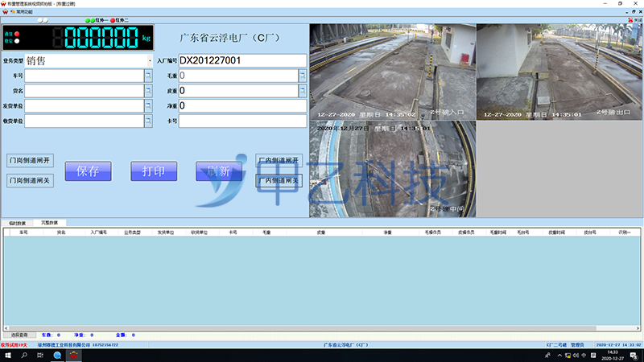Screen dimensions: 644x362
Task: Click the 保存 button
Action: tap(88, 171)
